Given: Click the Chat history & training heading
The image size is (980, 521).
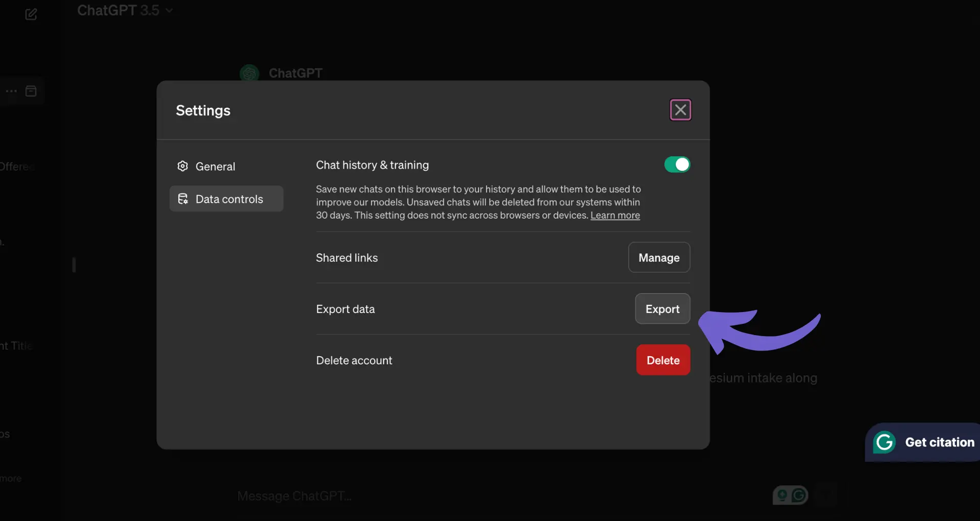Looking at the screenshot, I should pyautogui.click(x=373, y=165).
